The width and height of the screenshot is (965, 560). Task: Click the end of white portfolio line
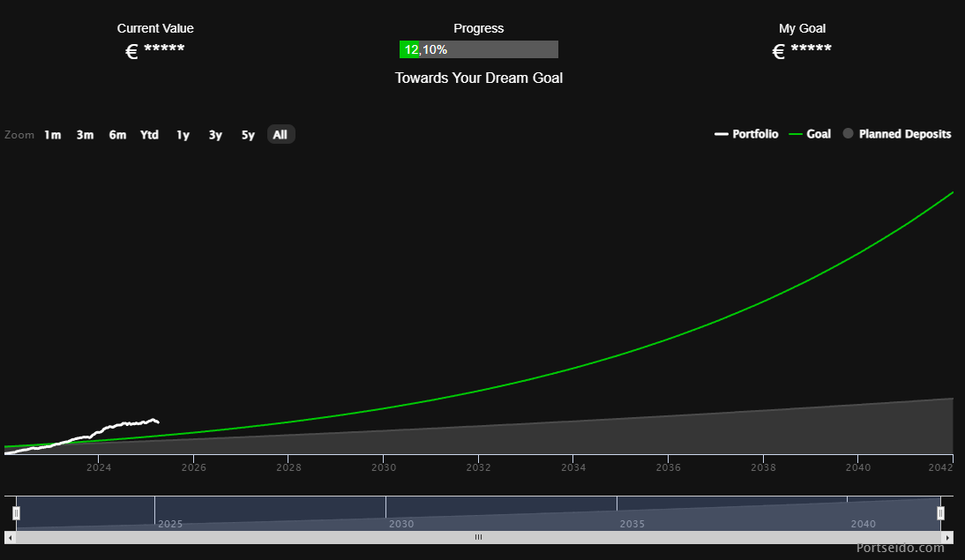pos(158,422)
